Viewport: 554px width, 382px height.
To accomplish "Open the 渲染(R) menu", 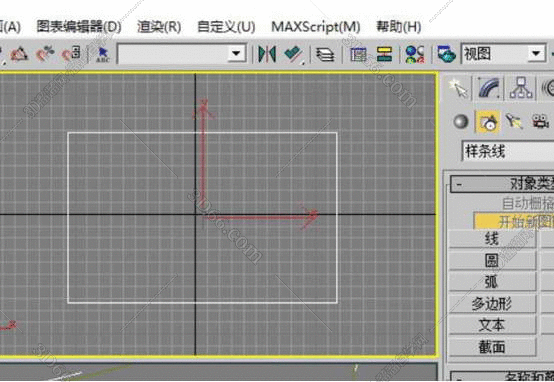I will [x=159, y=27].
